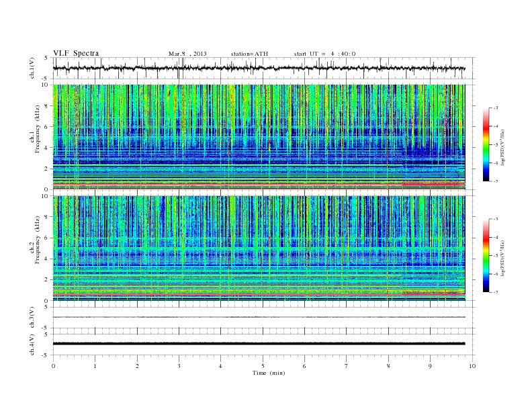Select the "start UT = 4 :40: 0" label
The image size is (532, 411).
[324, 54]
